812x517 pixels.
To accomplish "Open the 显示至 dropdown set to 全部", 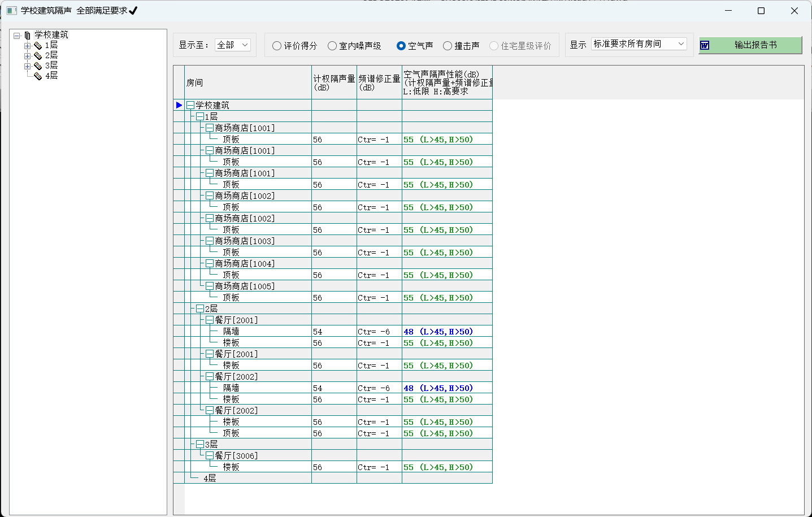I will (233, 45).
